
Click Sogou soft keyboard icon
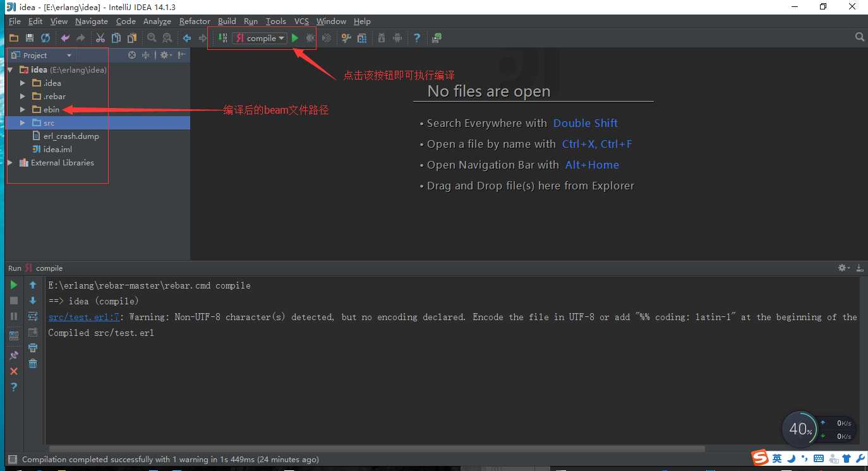click(819, 458)
